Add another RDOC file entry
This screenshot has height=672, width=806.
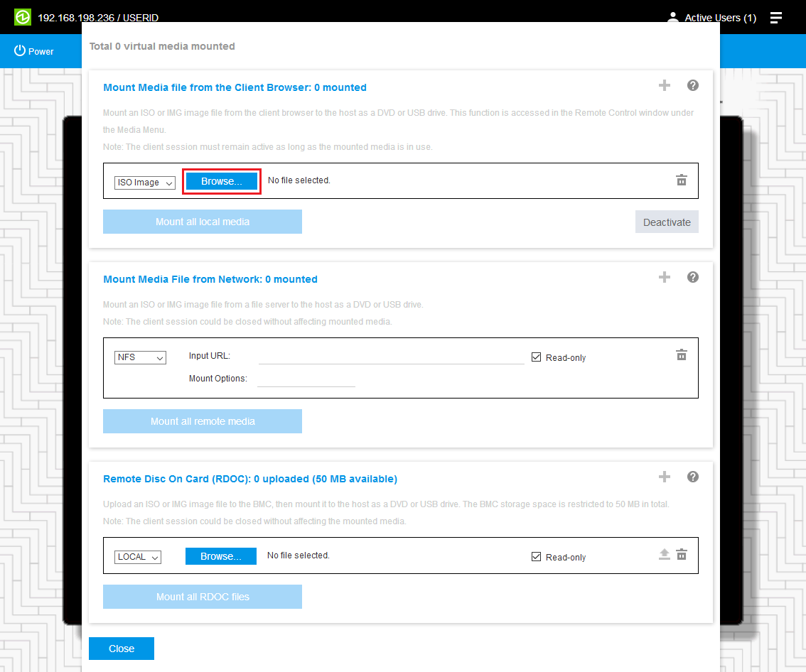tap(664, 477)
